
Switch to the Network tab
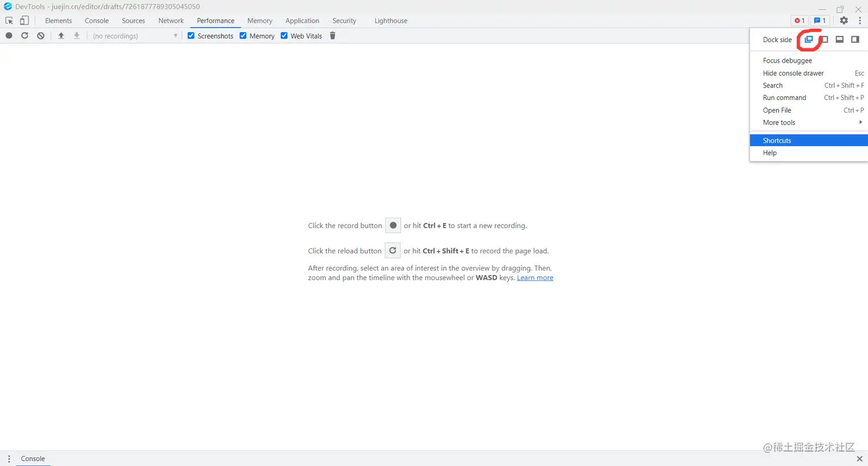click(171, 21)
